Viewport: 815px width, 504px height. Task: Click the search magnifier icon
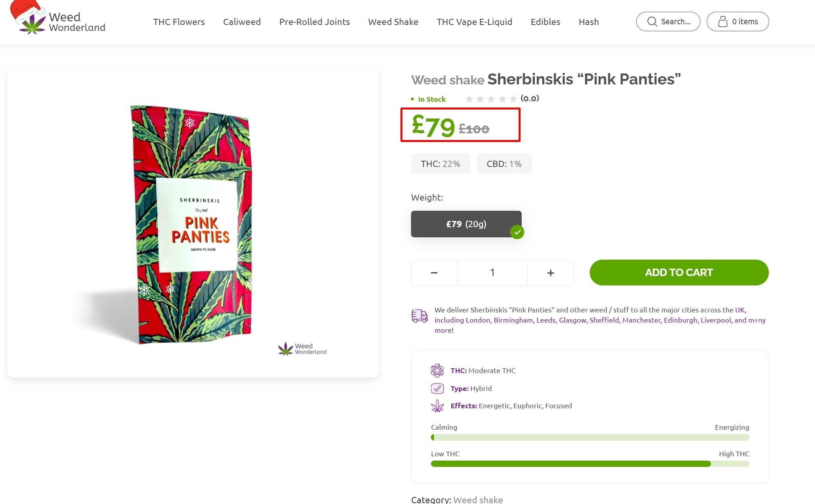click(652, 22)
